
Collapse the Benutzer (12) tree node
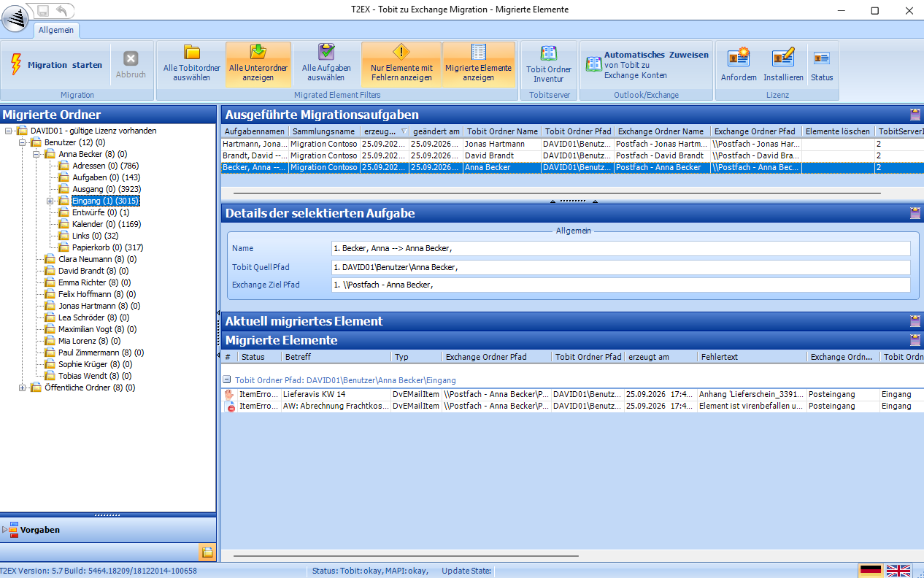point(23,142)
